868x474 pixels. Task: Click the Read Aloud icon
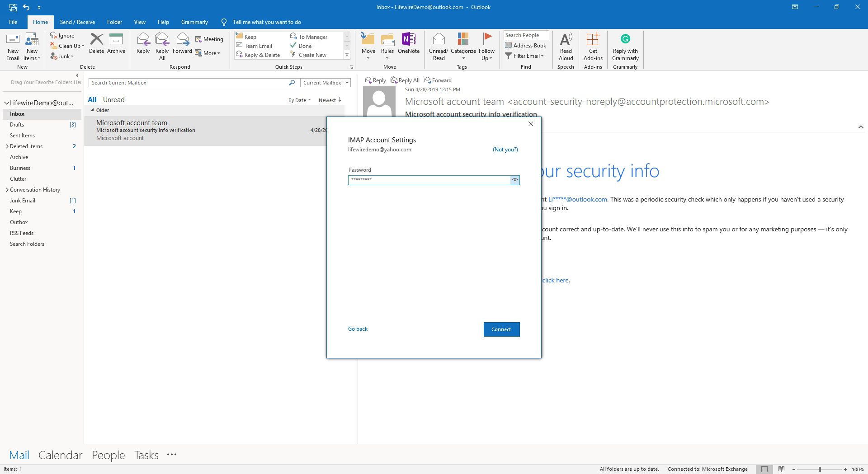(566, 47)
